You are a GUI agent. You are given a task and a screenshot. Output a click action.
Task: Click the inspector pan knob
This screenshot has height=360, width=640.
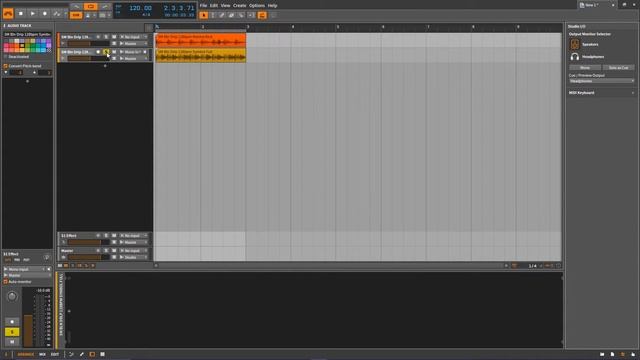(x=12, y=296)
